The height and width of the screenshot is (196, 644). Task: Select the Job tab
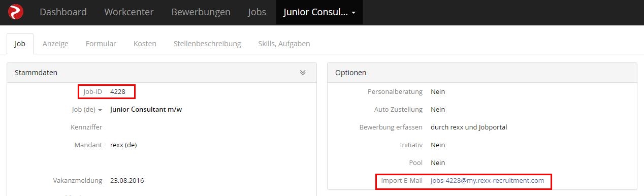(20, 44)
